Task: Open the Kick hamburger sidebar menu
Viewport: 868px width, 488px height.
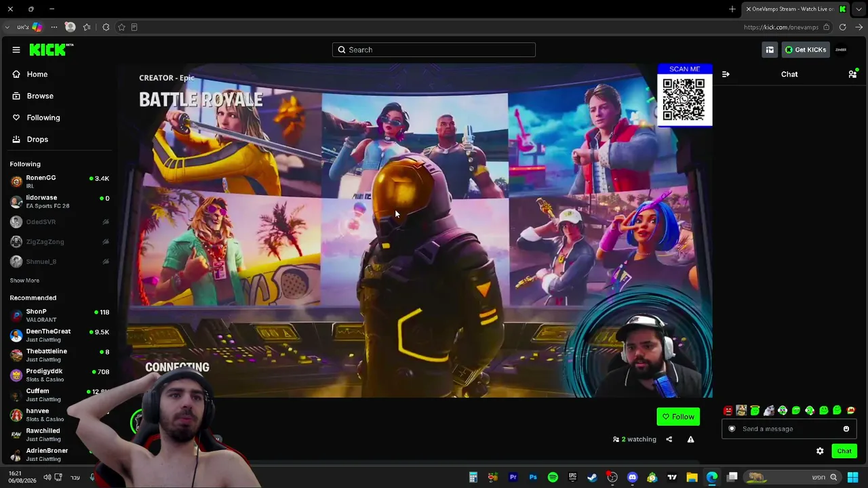Action: [16, 49]
